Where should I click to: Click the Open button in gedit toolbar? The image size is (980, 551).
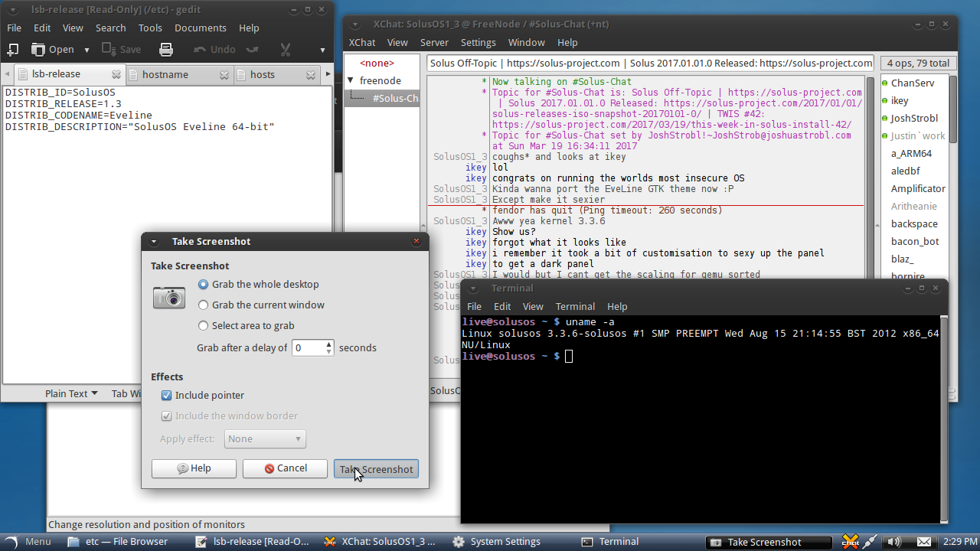53,50
